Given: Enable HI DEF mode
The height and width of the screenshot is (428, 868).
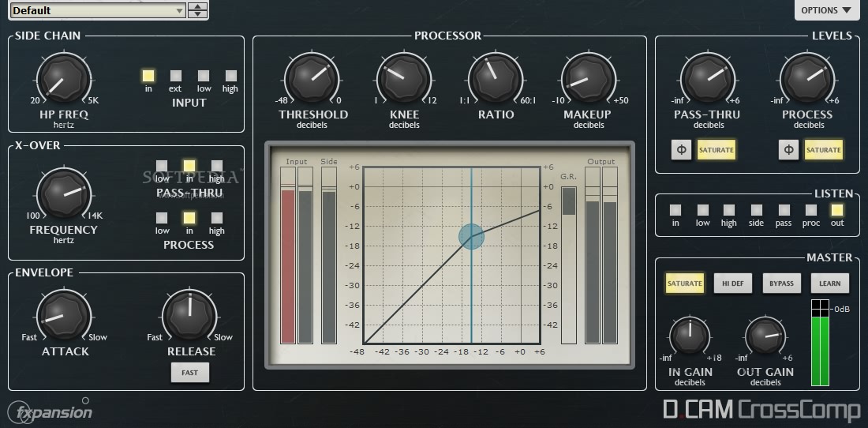Looking at the screenshot, I should pyautogui.click(x=733, y=283).
